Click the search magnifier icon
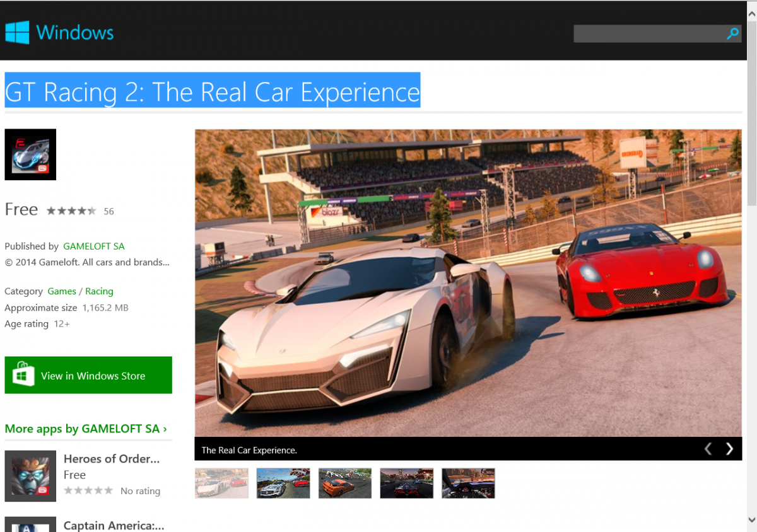 click(732, 33)
